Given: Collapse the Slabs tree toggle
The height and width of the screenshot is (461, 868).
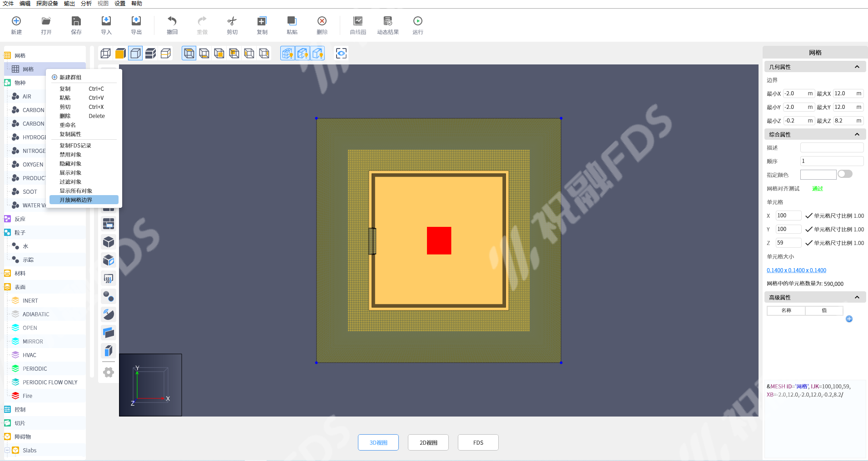Looking at the screenshot, I should [7, 450].
